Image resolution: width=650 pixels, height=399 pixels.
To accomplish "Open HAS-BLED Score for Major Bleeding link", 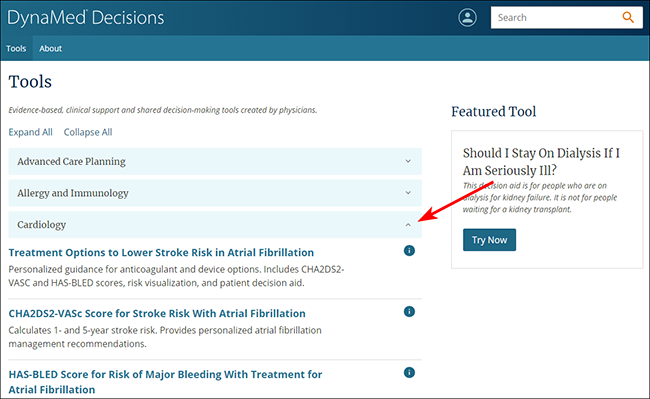I will (165, 382).
